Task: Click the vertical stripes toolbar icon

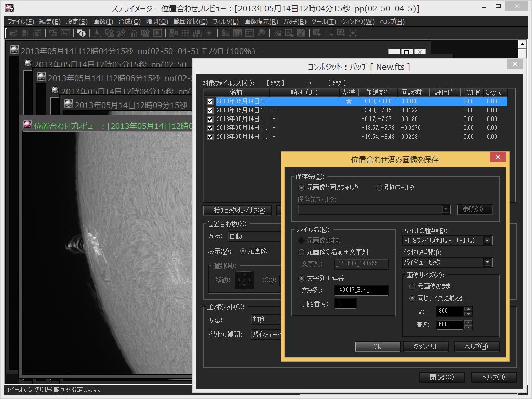Action: (237, 33)
